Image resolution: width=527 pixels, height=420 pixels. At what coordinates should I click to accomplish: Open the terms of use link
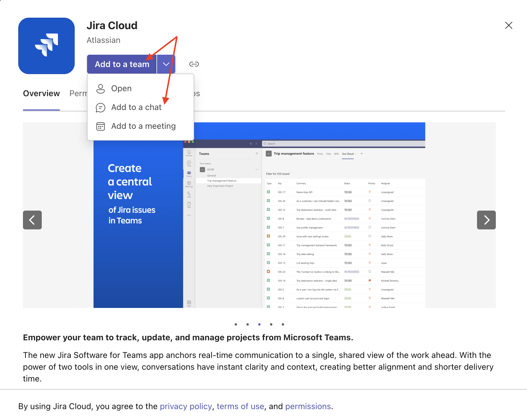click(x=240, y=406)
